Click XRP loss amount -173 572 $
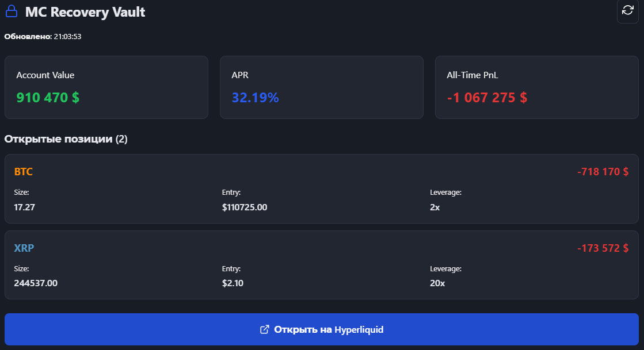Viewport: 644px width, 350px height. pyautogui.click(x=603, y=248)
